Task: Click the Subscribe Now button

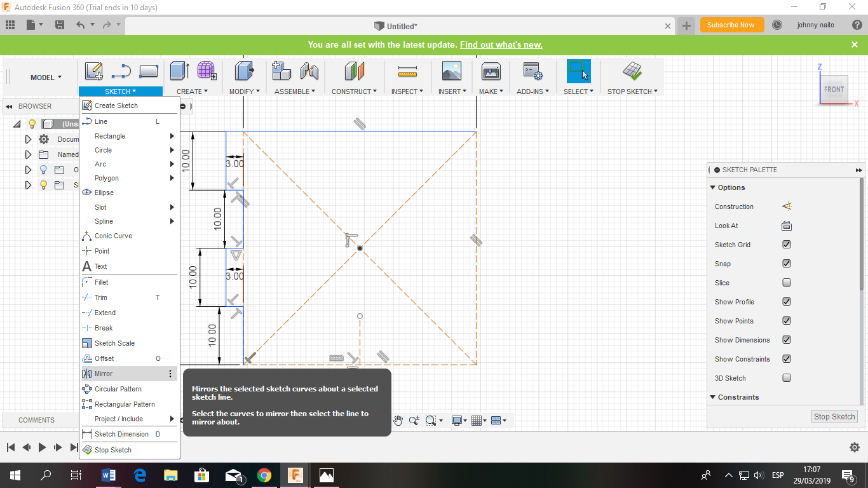Action: pos(731,25)
